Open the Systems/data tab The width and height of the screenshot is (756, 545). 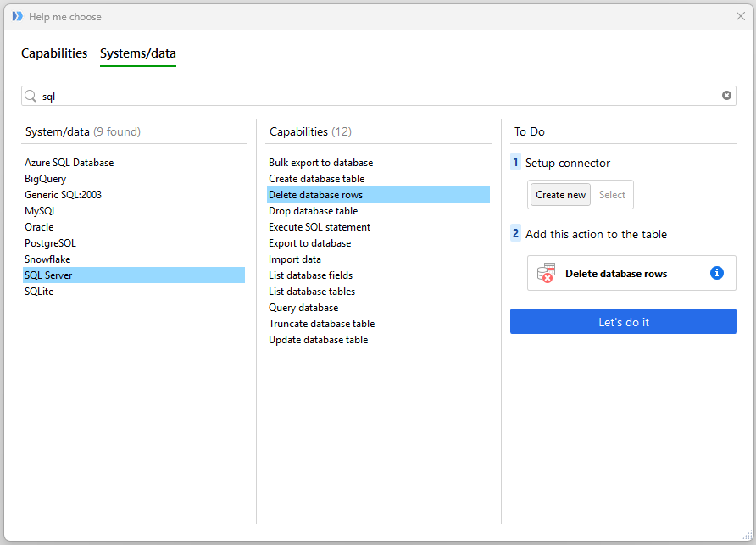(x=138, y=53)
